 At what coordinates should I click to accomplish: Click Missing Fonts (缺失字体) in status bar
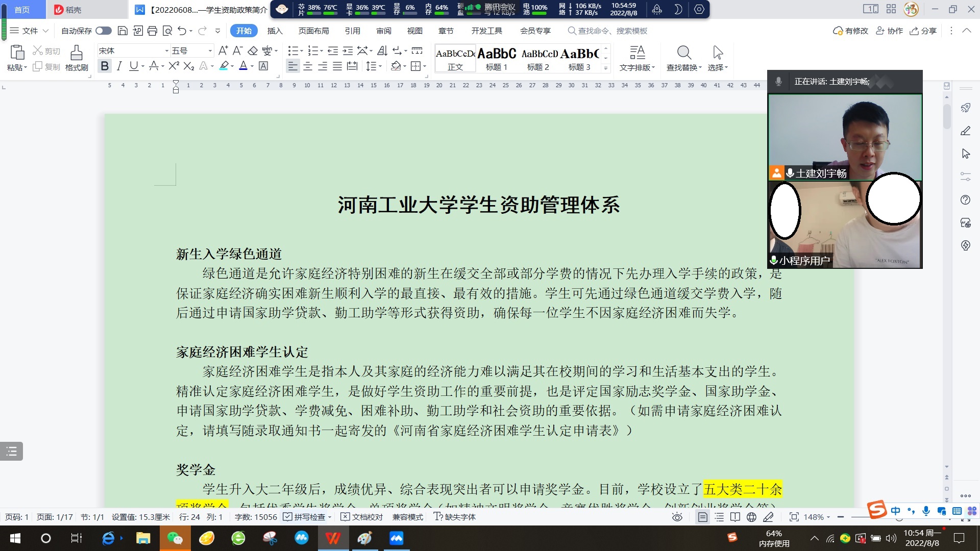pos(455,517)
